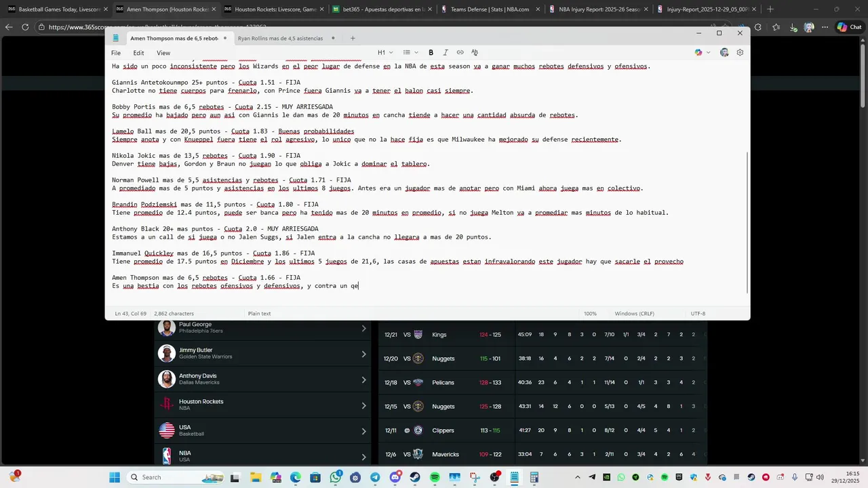868x488 pixels.
Task: Open 12/18 game versus Pelicans
Action: pos(542,382)
